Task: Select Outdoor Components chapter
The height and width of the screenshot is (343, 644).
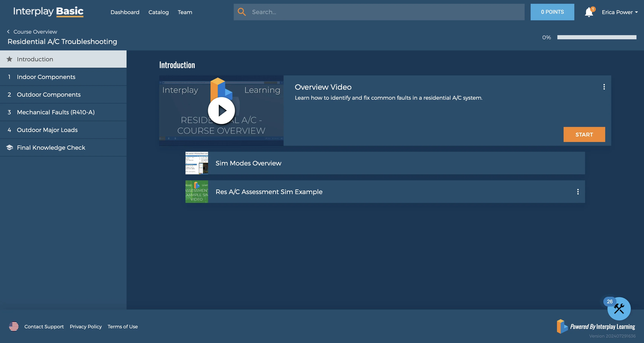Action: coord(63,95)
